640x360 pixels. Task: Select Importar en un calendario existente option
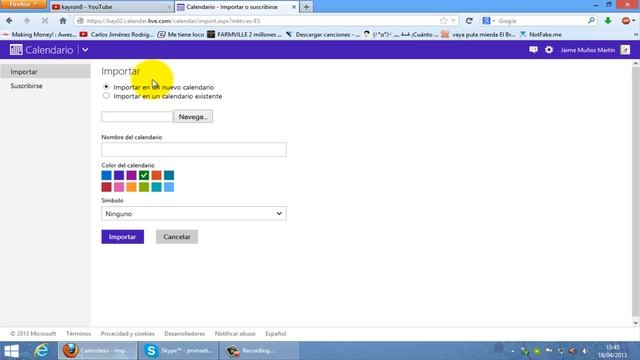[x=106, y=96]
